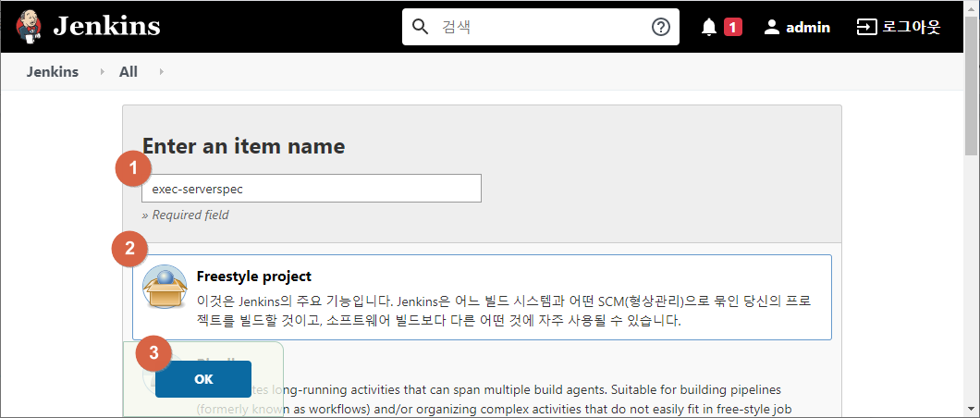Confirm with the OK button
This screenshot has height=418, width=980.
[x=203, y=379]
